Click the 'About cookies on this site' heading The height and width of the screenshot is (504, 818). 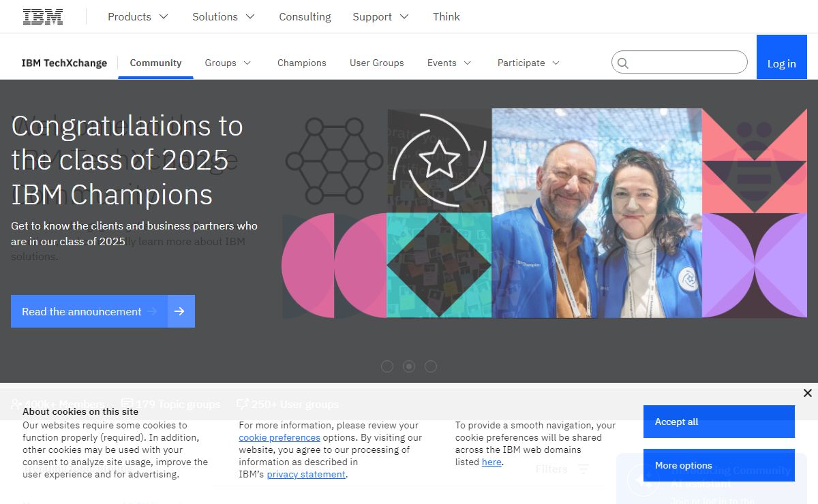tap(80, 411)
